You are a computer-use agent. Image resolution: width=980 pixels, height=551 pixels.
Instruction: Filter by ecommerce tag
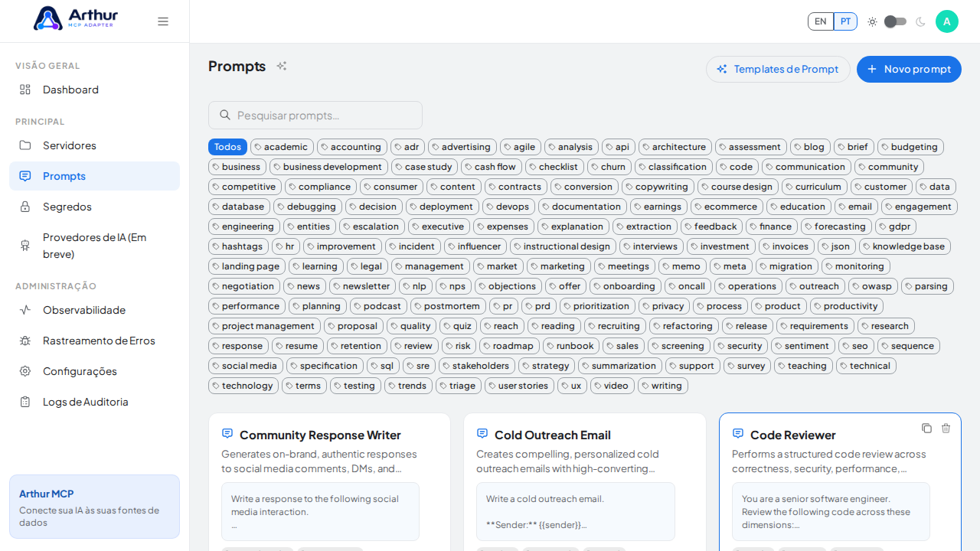727,207
